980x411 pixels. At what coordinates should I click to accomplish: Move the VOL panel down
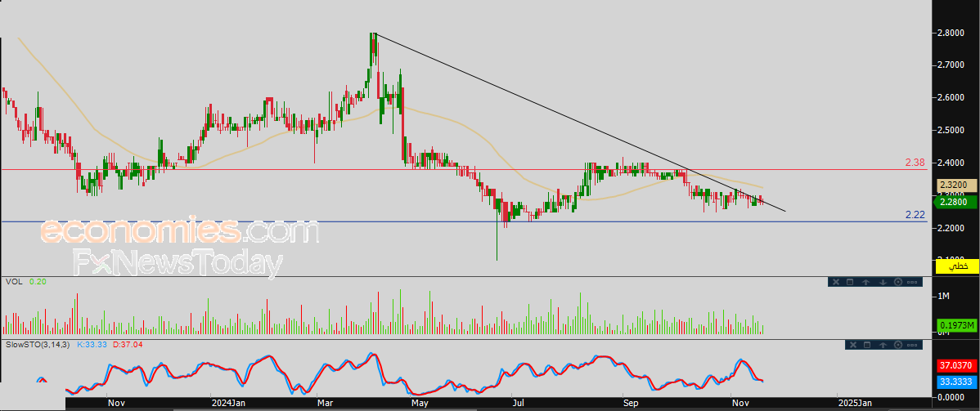883,283
